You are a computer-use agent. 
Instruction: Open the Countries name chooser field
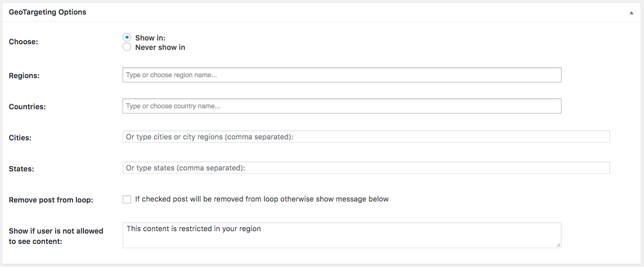(341, 106)
